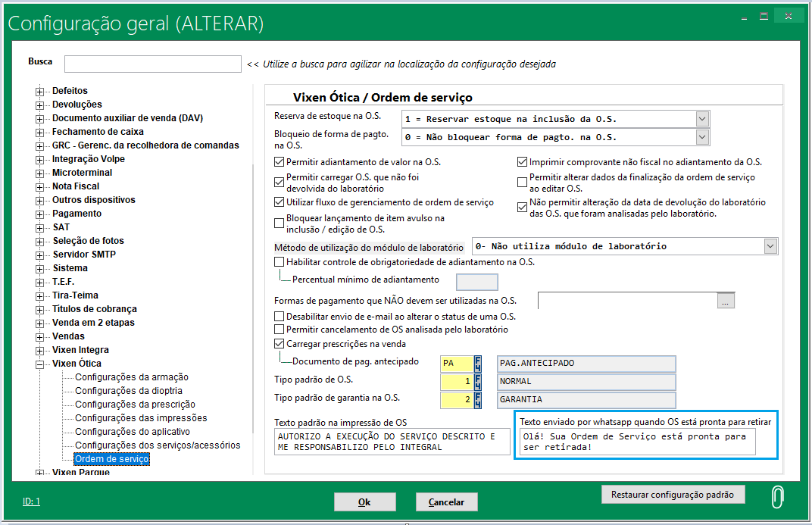The width and height of the screenshot is (812, 525).
Task: Open the "Reserva de estoque na O.S." dropdown
Action: click(x=701, y=119)
